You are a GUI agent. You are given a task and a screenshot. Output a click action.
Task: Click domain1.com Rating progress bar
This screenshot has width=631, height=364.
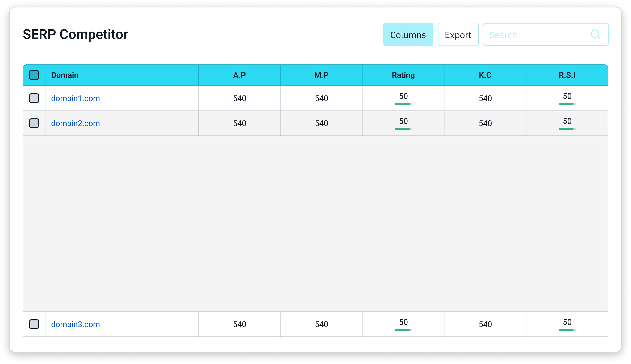pyautogui.click(x=403, y=104)
